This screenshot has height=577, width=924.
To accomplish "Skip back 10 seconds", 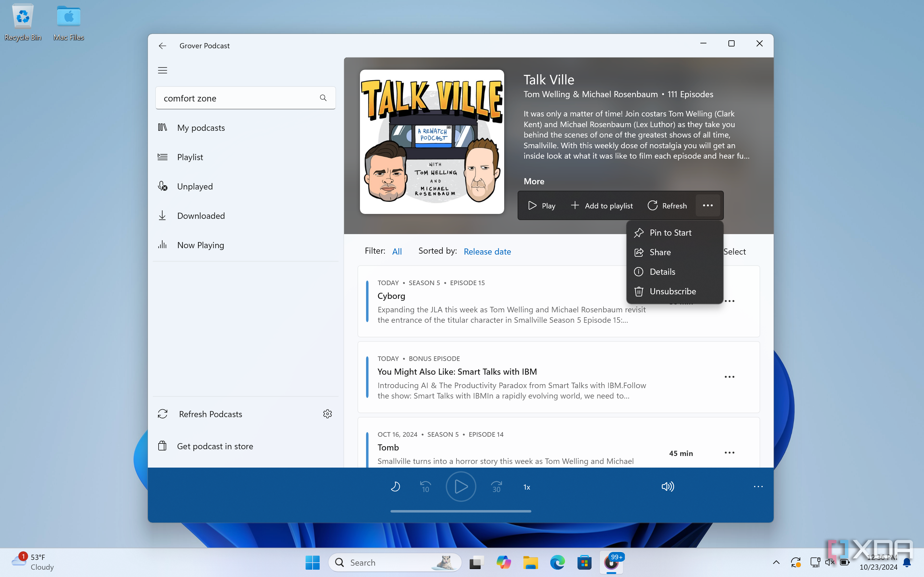I will 425,487.
